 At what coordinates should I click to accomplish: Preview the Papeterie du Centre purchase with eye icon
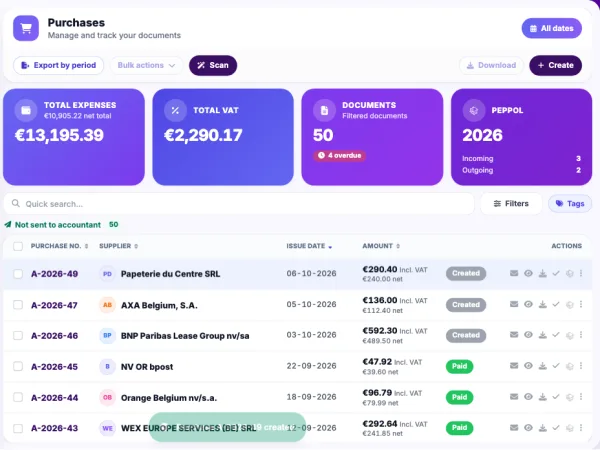pos(528,273)
